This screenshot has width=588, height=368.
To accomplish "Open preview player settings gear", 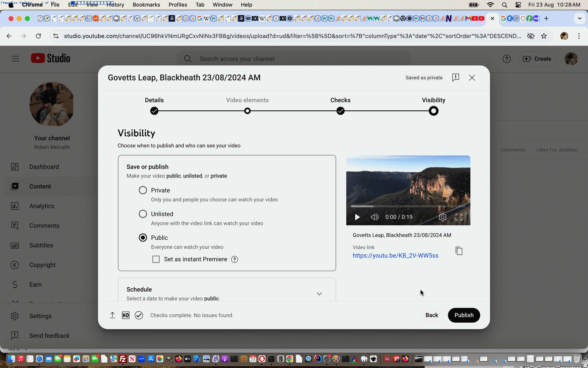I will [442, 217].
